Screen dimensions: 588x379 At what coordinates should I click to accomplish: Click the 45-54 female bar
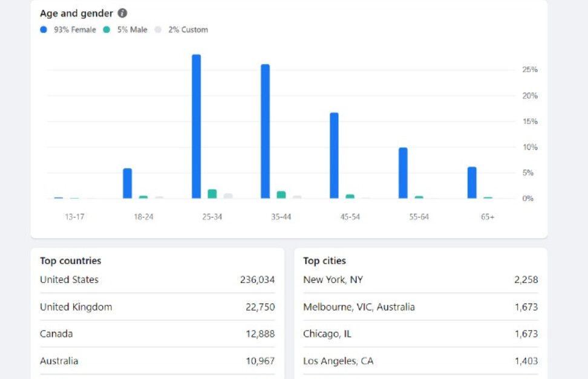pos(334,156)
